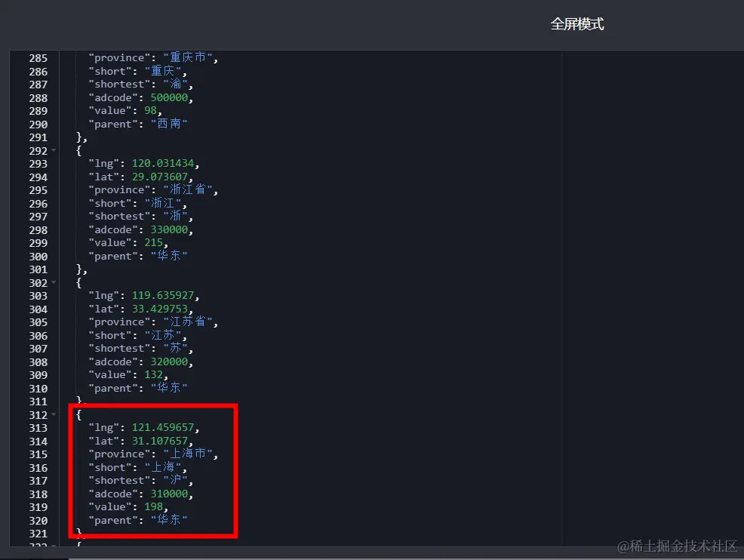The width and height of the screenshot is (744, 560).
Task: Select parent value on line 310
Action: coord(169,387)
